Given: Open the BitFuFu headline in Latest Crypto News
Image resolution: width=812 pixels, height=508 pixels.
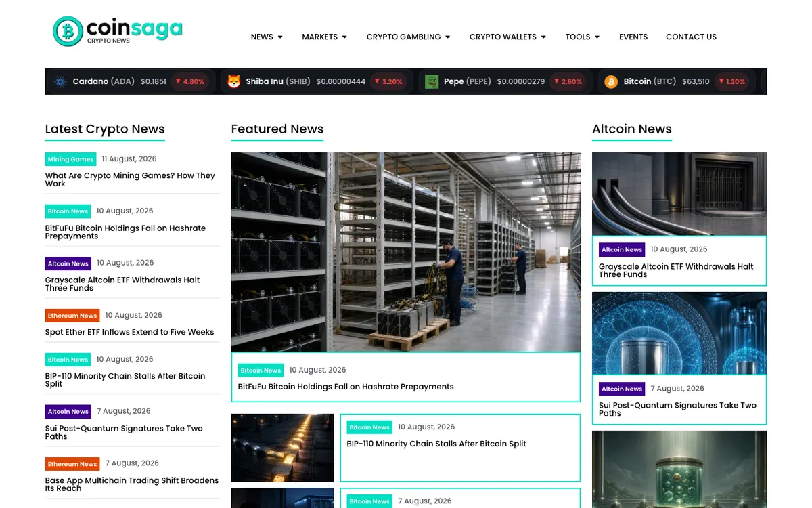Looking at the screenshot, I should click(125, 232).
